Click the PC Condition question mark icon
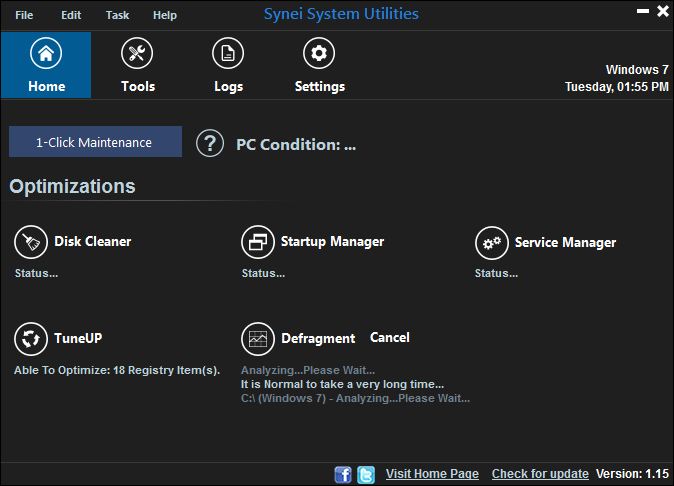The width and height of the screenshot is (674, 486). click(x=210, y=143)
